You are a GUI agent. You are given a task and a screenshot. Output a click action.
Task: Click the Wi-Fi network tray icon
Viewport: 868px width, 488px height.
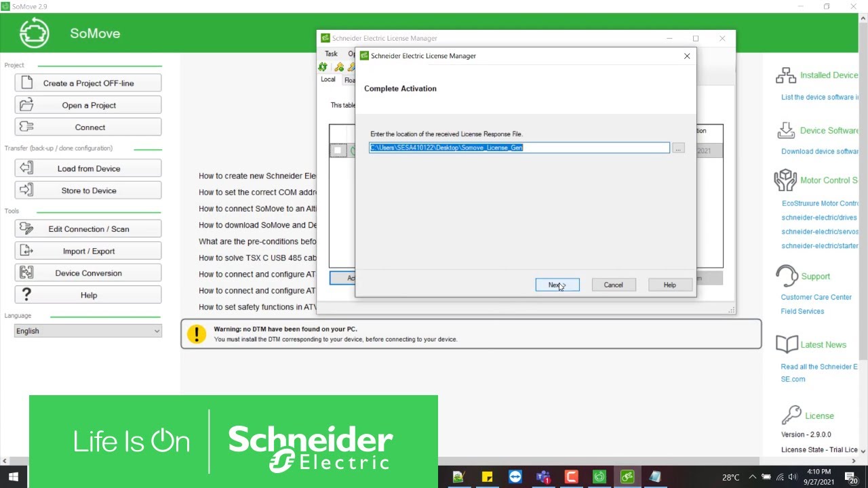[x=780, y=477]
